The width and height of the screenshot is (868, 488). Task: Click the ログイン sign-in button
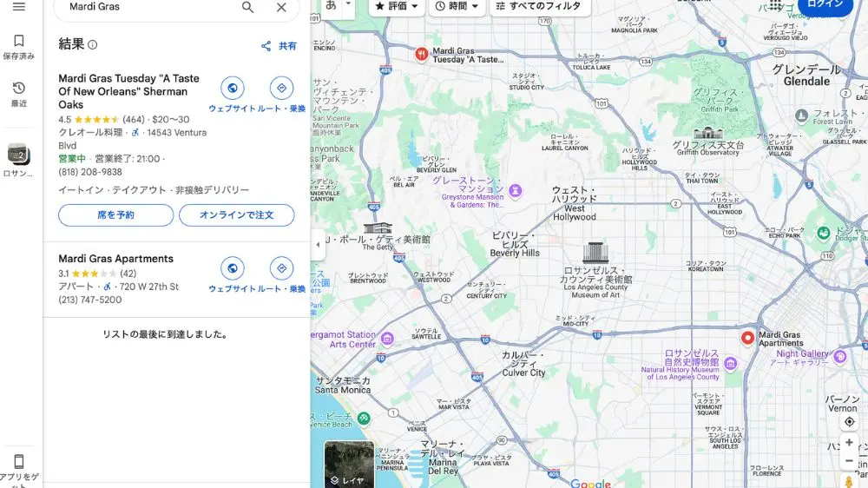pos(825,4)
